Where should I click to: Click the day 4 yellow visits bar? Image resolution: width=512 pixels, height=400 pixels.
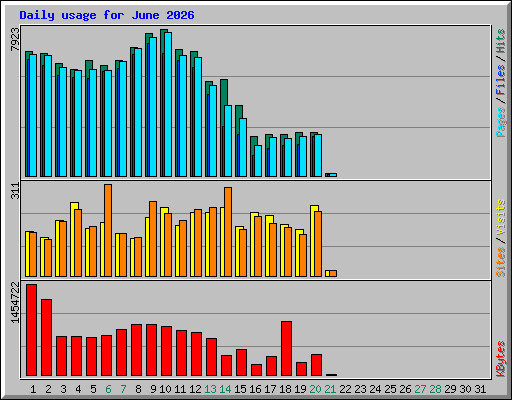73,239
